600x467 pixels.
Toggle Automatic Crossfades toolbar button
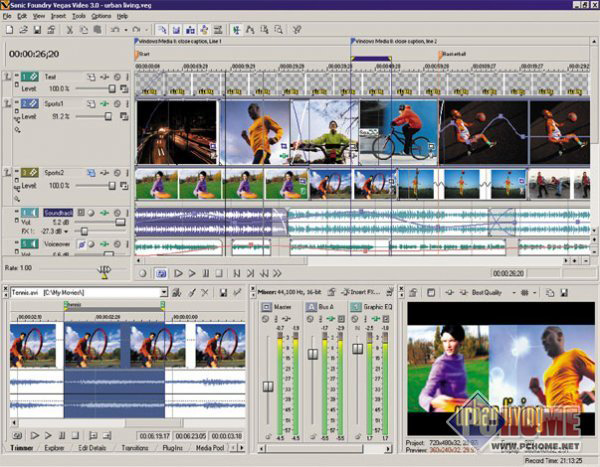tap(176, 30)
